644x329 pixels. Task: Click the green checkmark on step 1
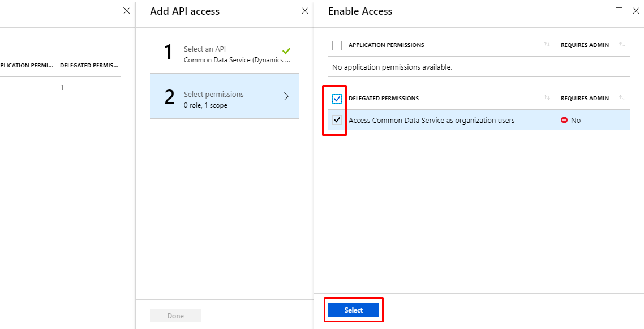point(286,50)
